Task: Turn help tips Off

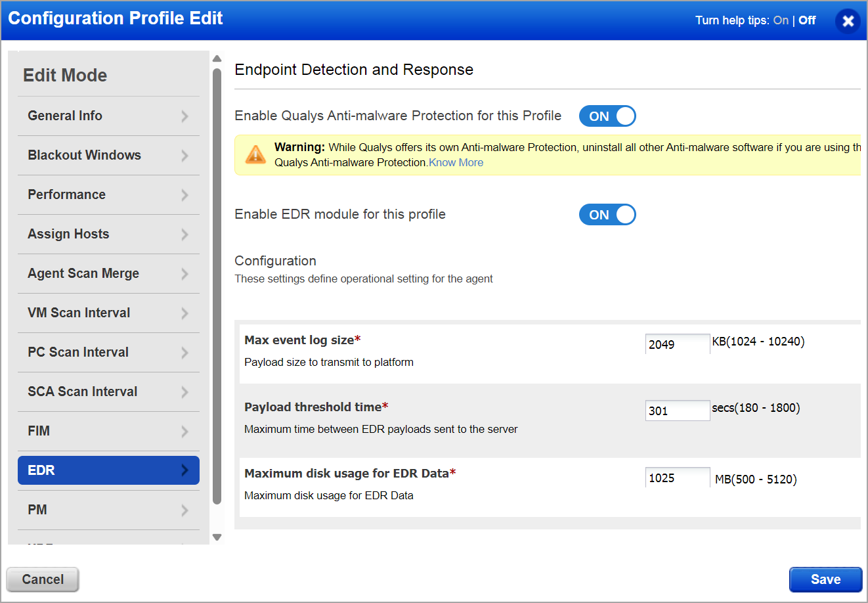Action: (807, 20)
